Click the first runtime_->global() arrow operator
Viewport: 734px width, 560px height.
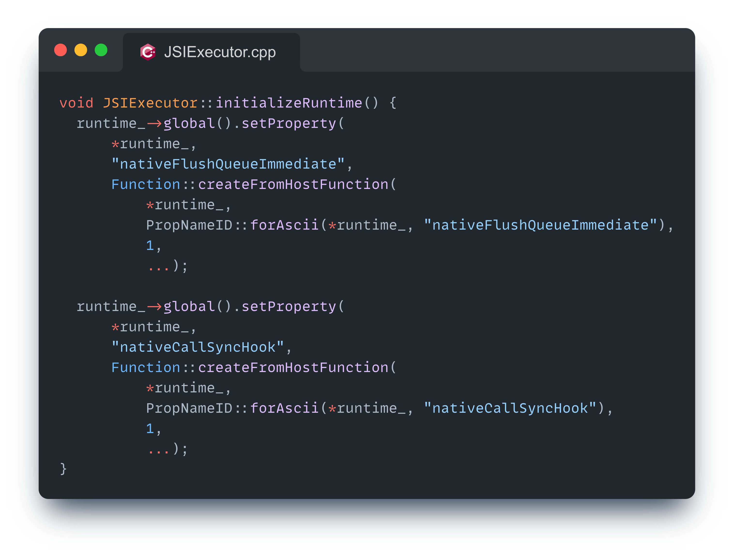[x=154, y=124]
